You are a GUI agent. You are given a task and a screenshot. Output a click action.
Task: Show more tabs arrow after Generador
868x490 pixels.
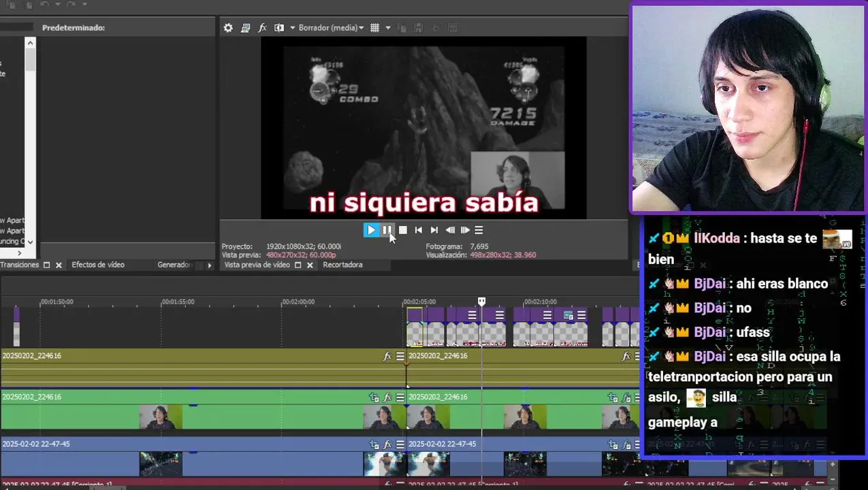coord(209,265)
